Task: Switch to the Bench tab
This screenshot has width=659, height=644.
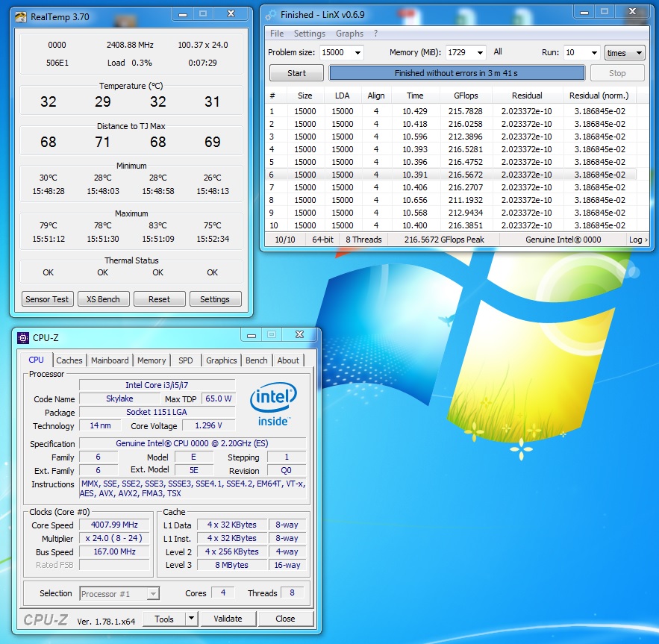Action: (256, 360)
